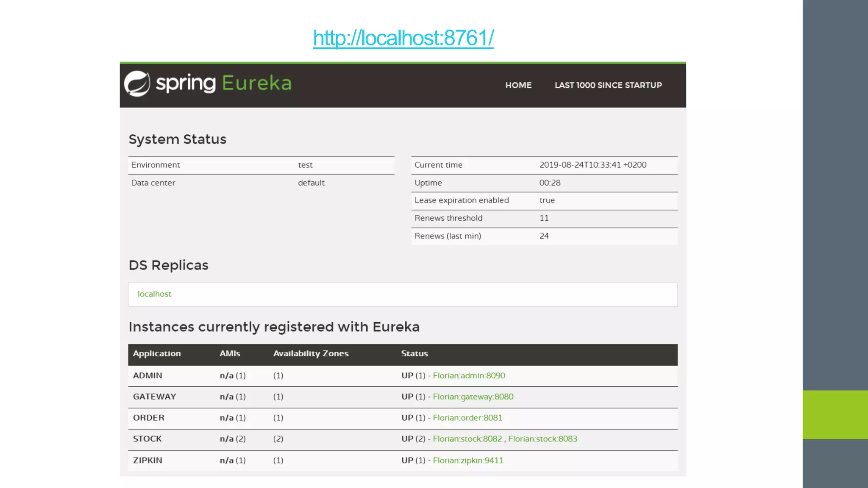This screenshot has height=488, width=868.
Task: Click the AMIs column header
Action: coord(230,354)
